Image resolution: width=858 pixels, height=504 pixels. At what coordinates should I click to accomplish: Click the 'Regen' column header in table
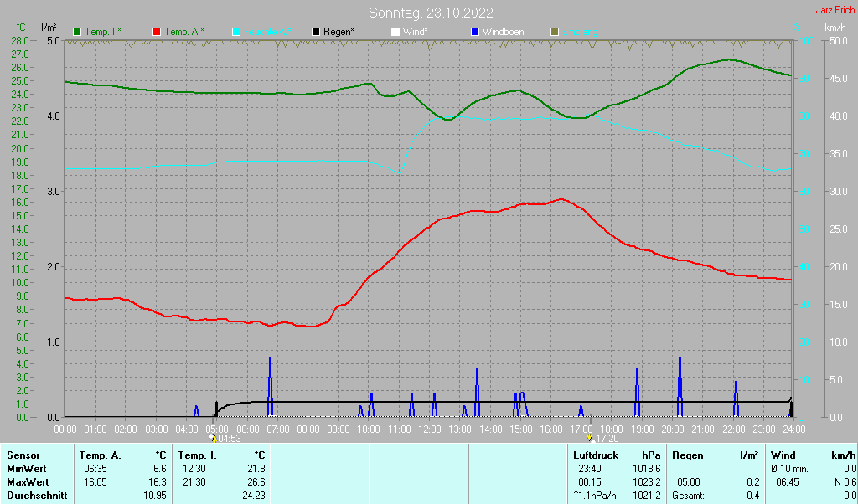688,455
